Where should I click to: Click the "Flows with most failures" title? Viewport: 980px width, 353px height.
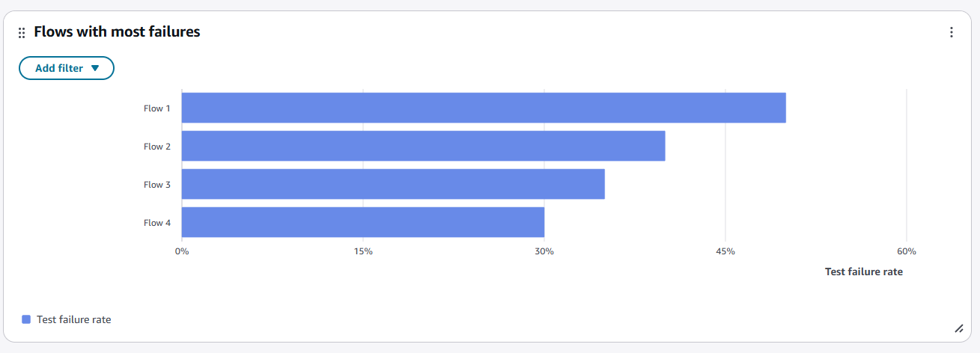pyautogui.click(x=117, y=32)
